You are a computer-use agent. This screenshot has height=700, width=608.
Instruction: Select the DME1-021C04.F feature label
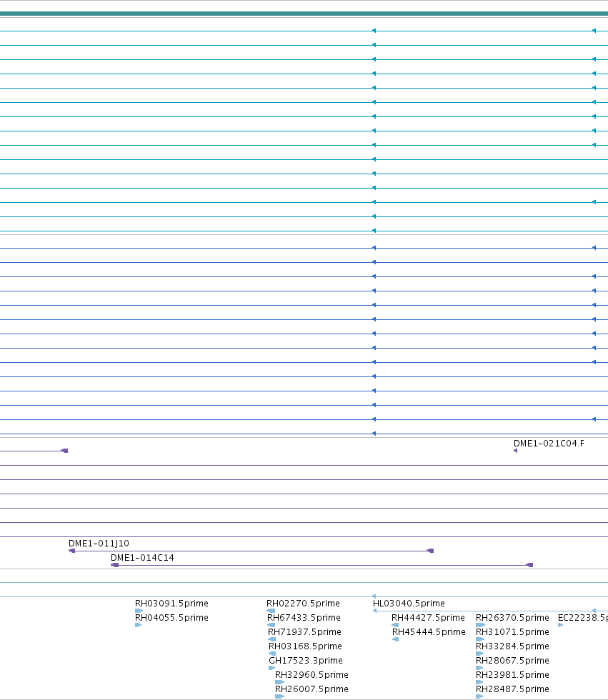(x=549, y=444)
